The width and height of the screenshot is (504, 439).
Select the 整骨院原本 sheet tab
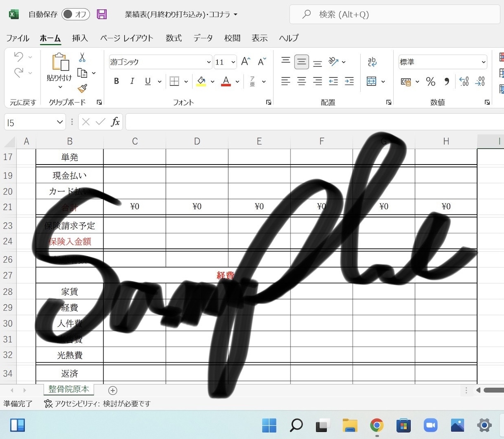[69, 389]
